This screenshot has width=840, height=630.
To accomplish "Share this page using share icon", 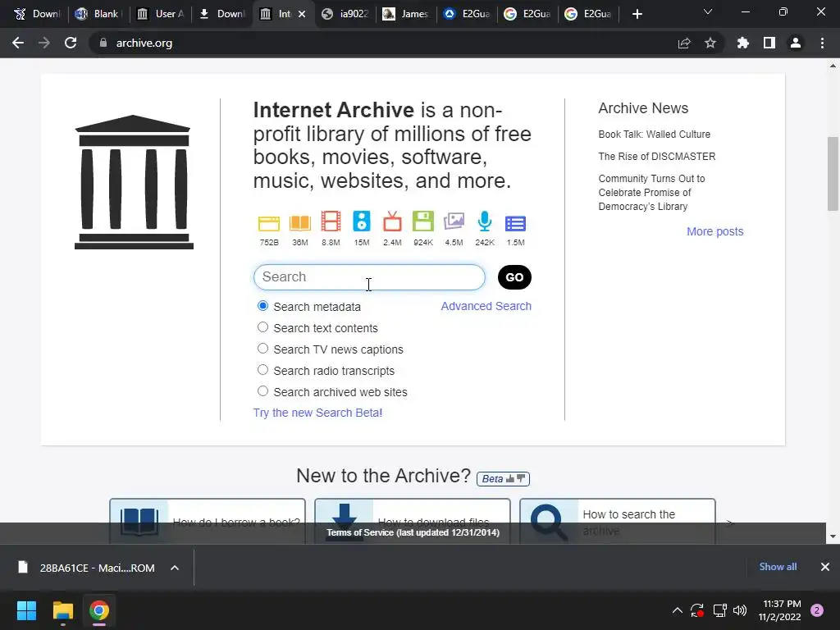I will 684,43.
